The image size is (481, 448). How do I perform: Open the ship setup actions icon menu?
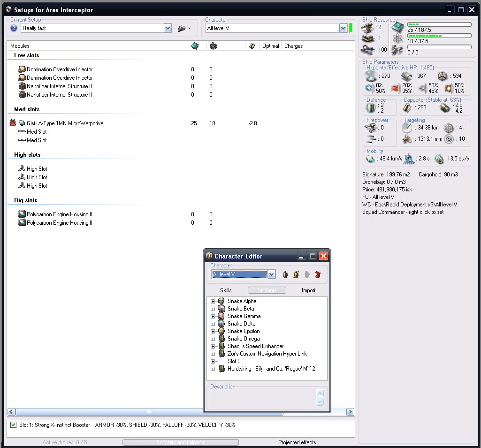pos(184,28)
